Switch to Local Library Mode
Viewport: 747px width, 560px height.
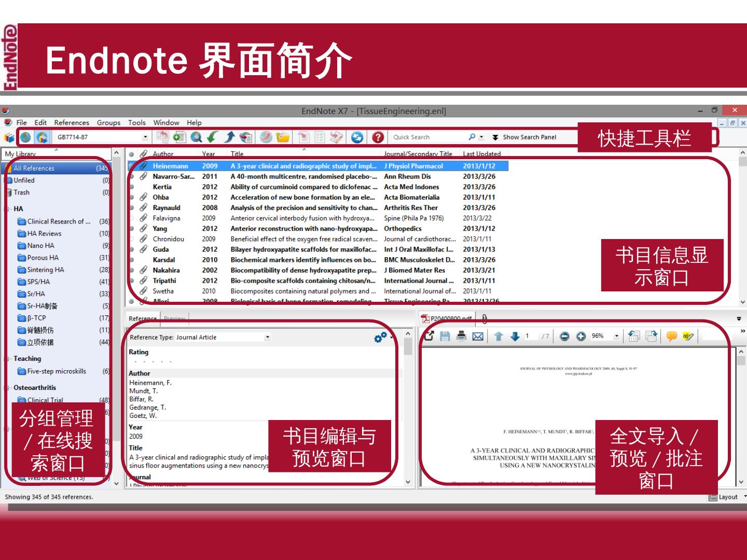coord(9,137)
